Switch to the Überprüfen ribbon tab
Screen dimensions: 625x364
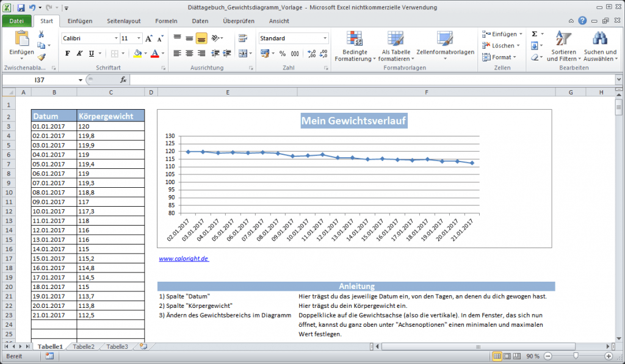point(239,21)
